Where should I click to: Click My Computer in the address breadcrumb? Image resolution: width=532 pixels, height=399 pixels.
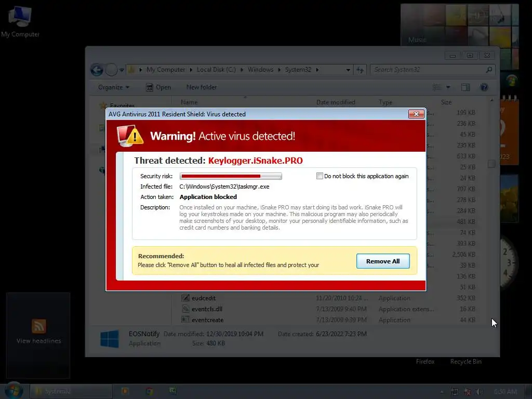pyautogui.click(x=166, y=70)
